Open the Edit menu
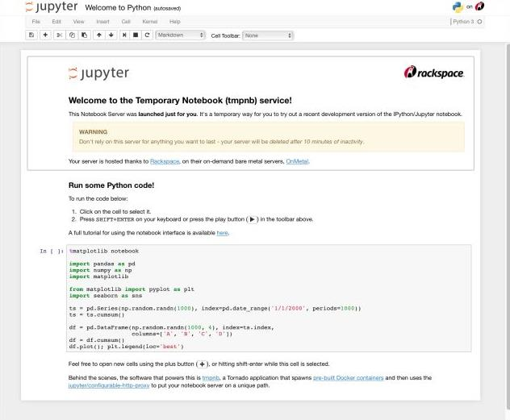The image size is (510, 420). point(56,22)
